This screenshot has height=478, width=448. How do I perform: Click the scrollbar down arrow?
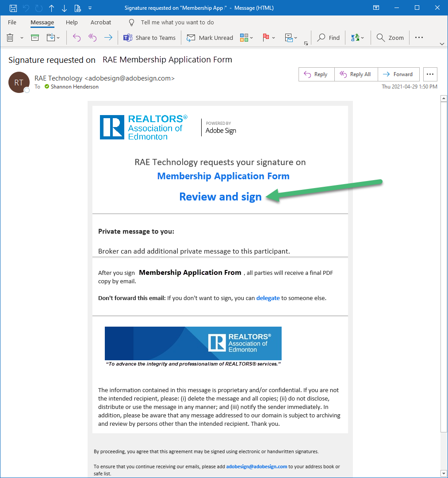pyautogui.click(x=444, y=474)
